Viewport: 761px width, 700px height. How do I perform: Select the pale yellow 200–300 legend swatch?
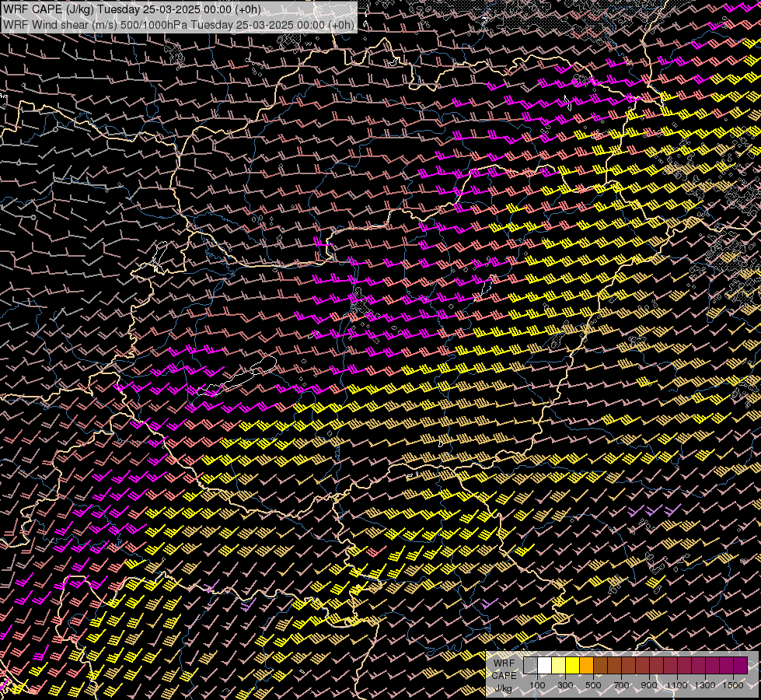click(558, 666)
